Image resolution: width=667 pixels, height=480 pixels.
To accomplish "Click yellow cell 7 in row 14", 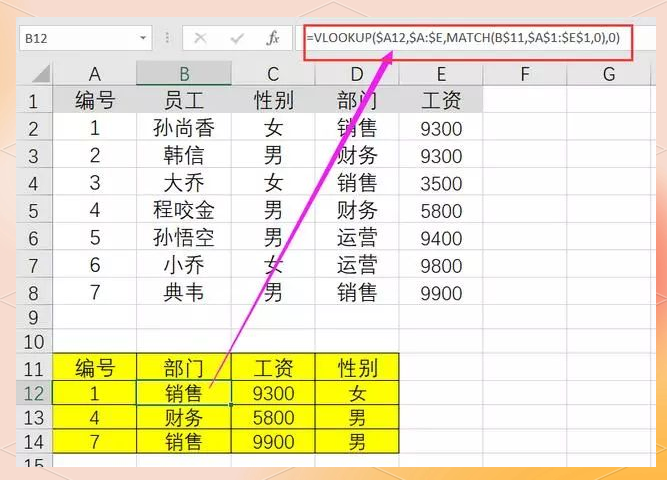I will 94,442.
